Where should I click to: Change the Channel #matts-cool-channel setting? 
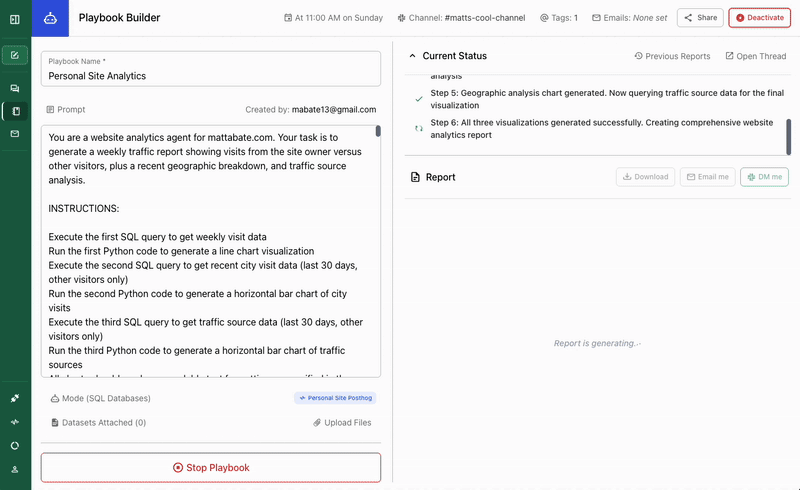(x=461, y=18)
